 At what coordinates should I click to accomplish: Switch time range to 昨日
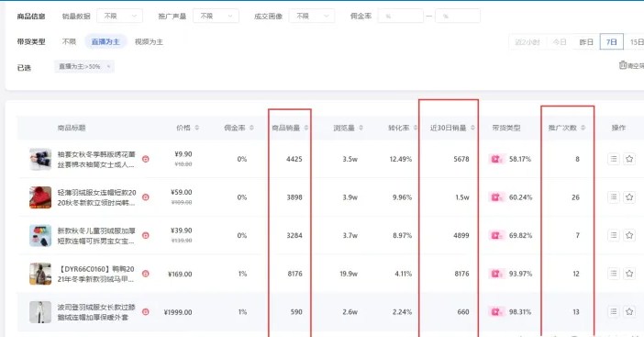[x=586, y=42]
